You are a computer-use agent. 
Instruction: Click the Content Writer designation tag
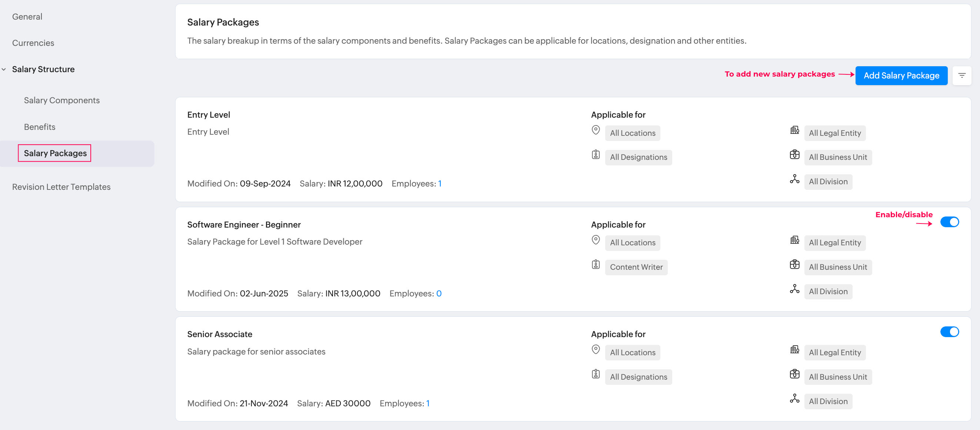point(636,267)
